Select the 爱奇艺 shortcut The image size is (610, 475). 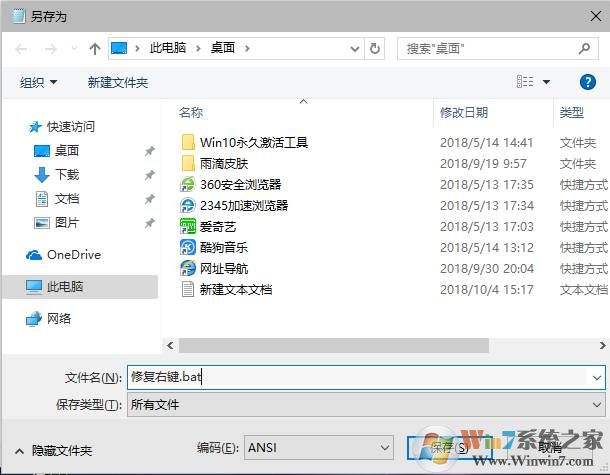218,226
